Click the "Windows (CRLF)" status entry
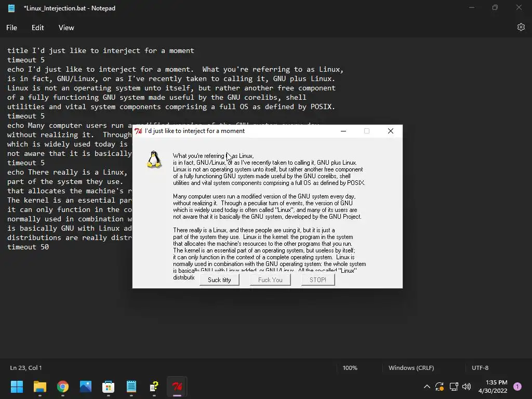532x399 pixels. coord(411,368)
